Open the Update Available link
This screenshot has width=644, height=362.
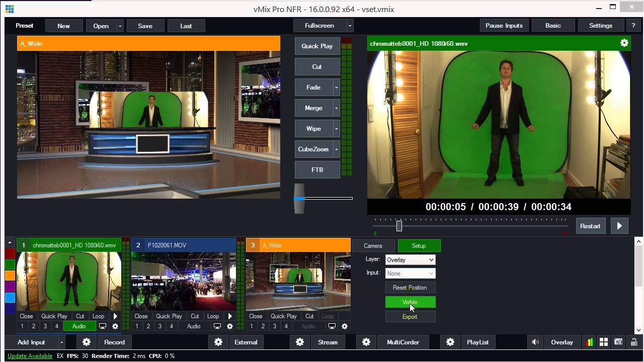[x=30, y=356]
